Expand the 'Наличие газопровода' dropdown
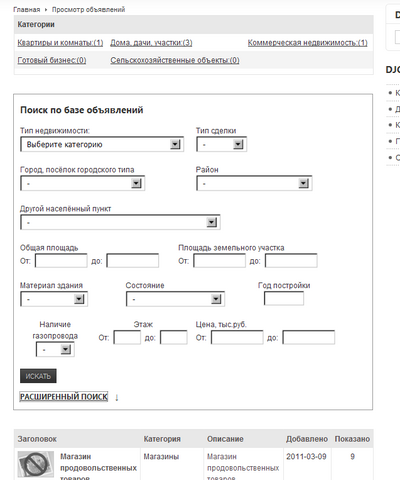The width and height of the screenshot is (400, 480). click(55, 350)
